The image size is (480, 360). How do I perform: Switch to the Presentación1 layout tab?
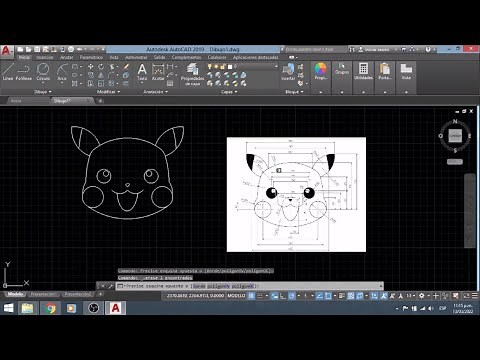[43, 294]
